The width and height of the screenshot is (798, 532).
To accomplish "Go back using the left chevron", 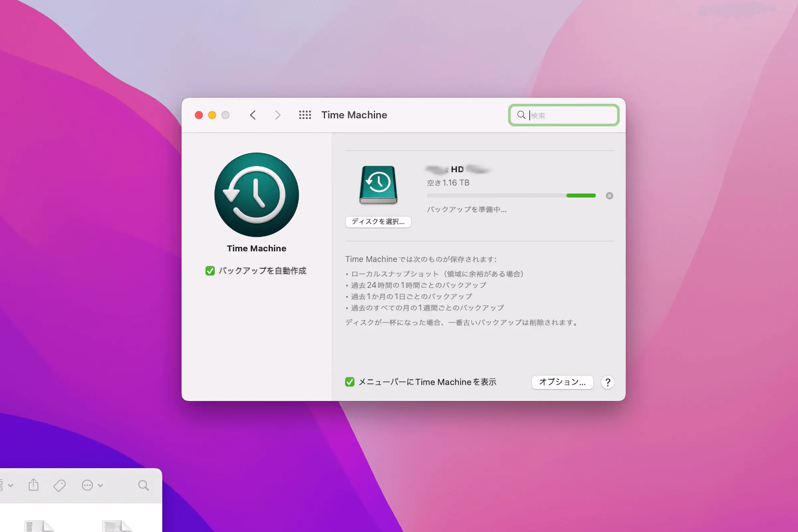I will pos(253,115).
